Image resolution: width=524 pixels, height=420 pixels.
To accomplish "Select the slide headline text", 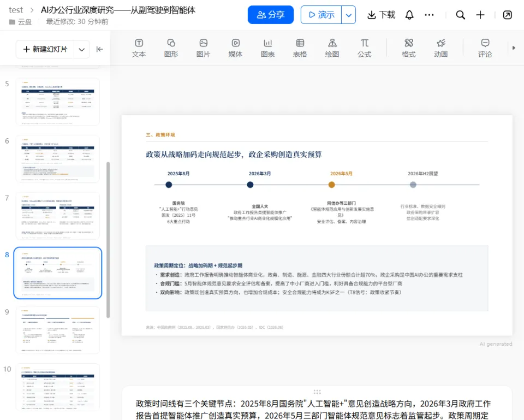I will (234, 155).
